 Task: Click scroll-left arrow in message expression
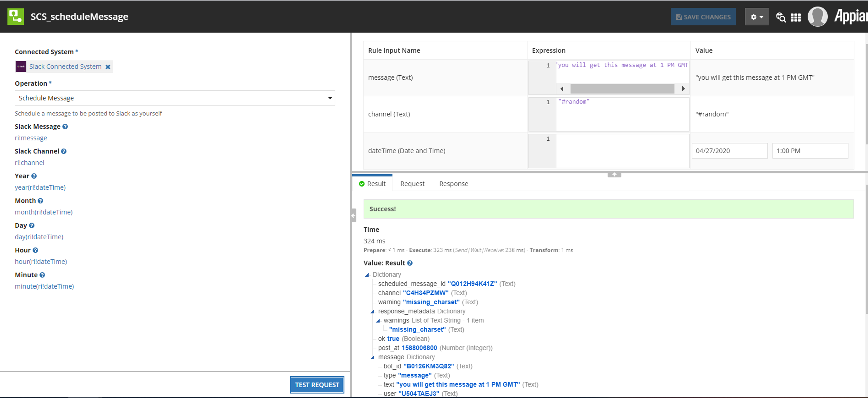(562, 89)
